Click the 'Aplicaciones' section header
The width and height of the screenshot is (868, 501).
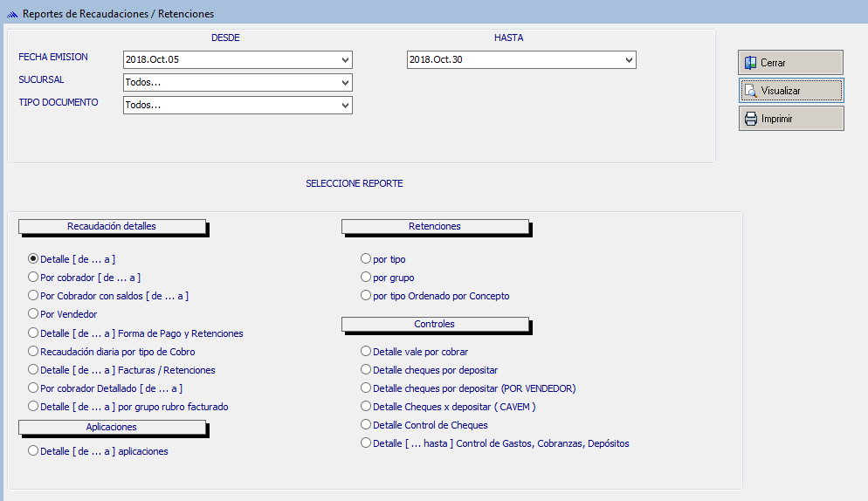(112, 428)
